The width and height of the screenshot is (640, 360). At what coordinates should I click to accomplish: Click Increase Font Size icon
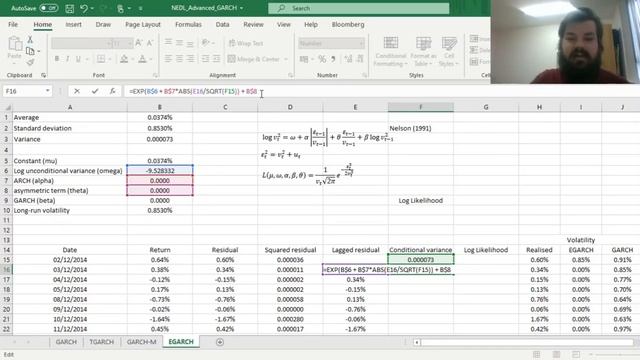[138, 43]
